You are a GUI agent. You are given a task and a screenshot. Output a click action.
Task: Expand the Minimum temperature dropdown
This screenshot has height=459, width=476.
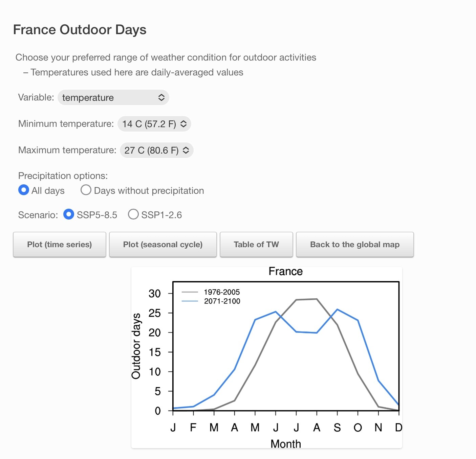pos(154,124)
